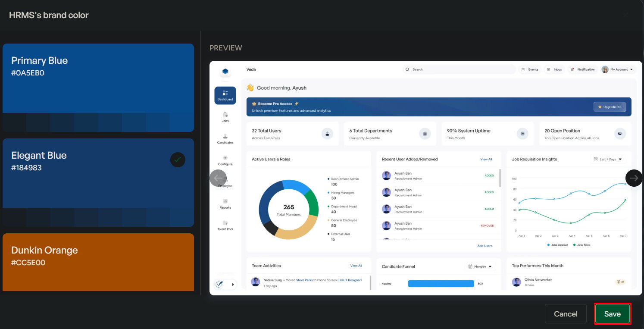Click the Add Users link
644x329 pixels.
pos(485,246)
